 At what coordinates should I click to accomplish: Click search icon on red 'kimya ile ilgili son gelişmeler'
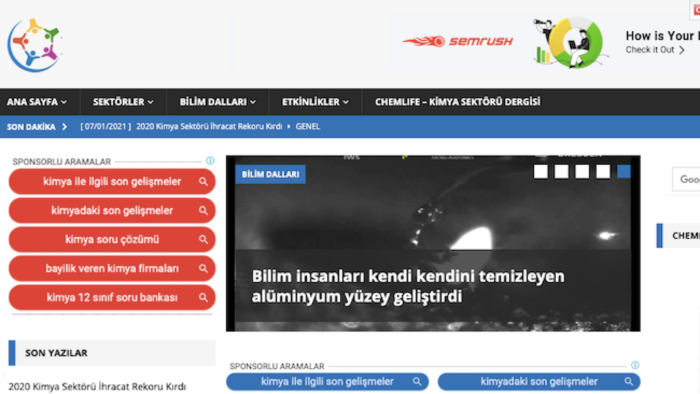(203, 182)
